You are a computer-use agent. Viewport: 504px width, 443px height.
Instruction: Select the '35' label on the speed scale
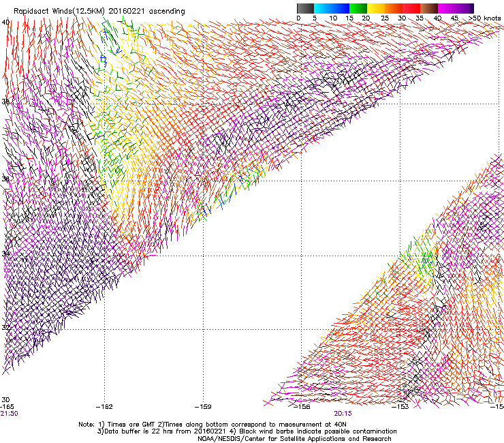coord(420,18)
